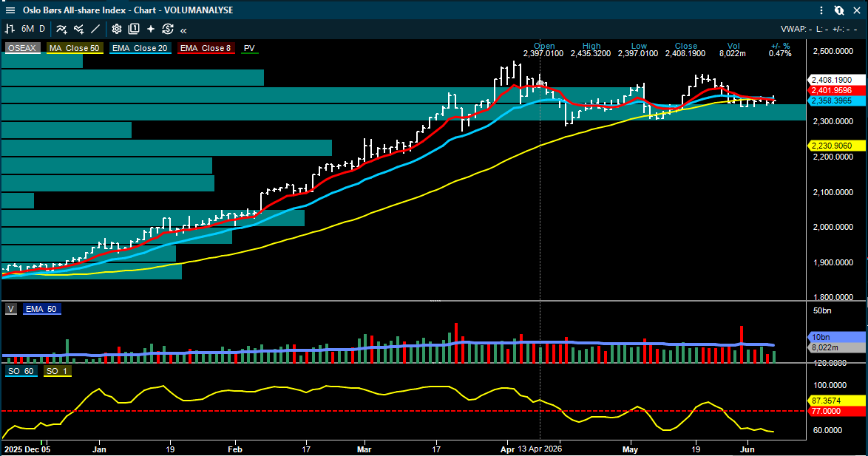Click the red 77.0000 level tag
The height and width of the screenshot is (456, 868).
837,411
